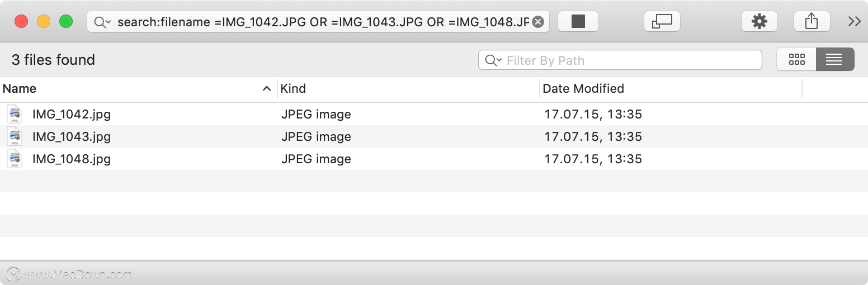Minimize the window with the yellow button
Viewport: 868px width, 285px height.
pos(44,22)
